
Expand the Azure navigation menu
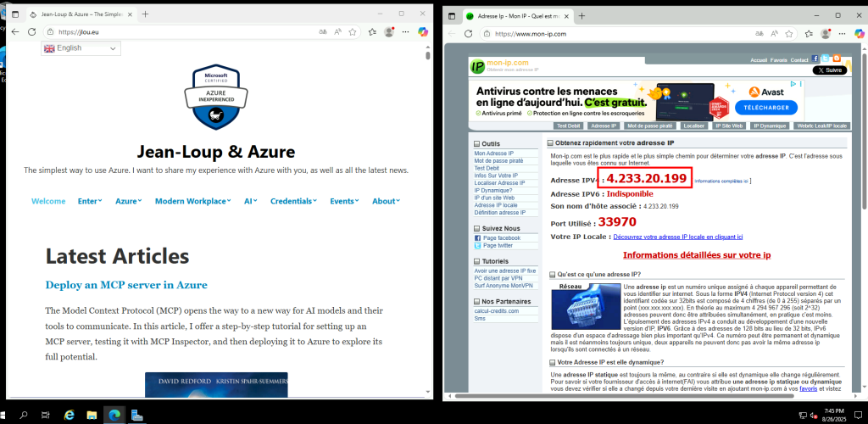click(x=129, y=201)
